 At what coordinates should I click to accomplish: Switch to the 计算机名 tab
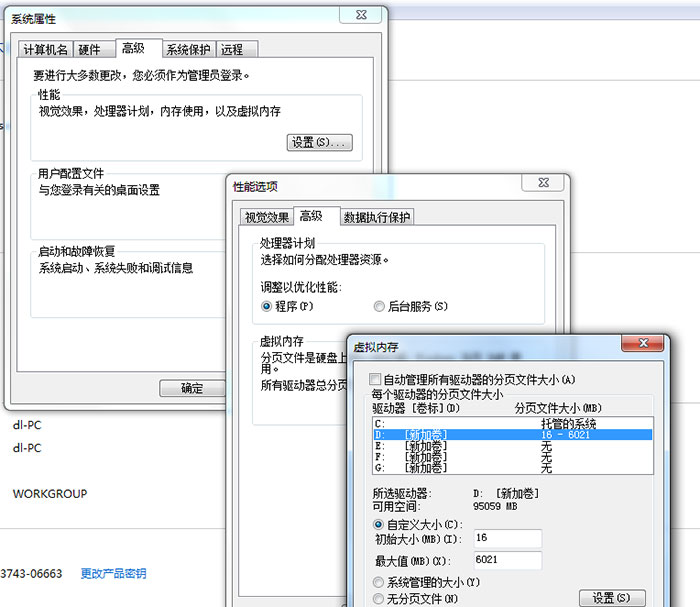tap(46, 50)
